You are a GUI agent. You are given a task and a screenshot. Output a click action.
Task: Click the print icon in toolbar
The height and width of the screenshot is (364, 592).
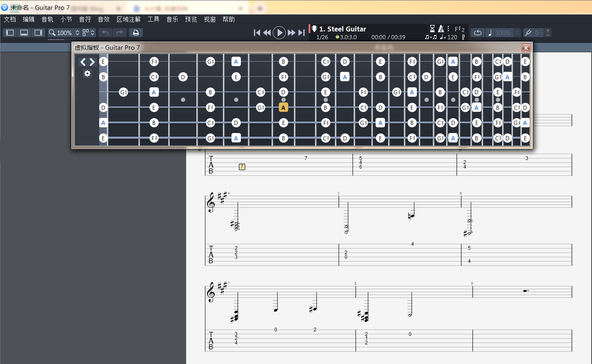(136, 33)
